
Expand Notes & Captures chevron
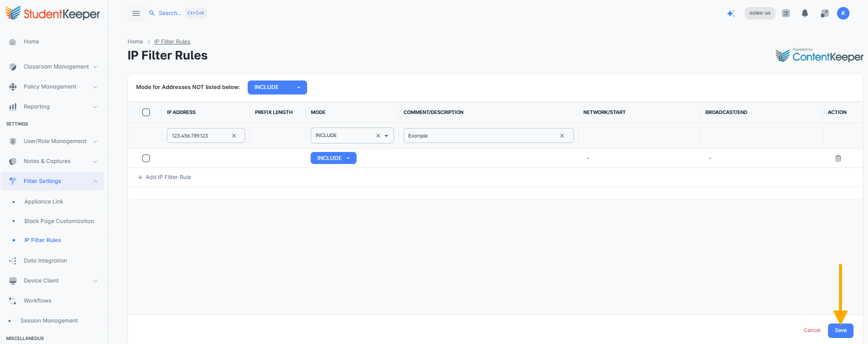[95, 161]
